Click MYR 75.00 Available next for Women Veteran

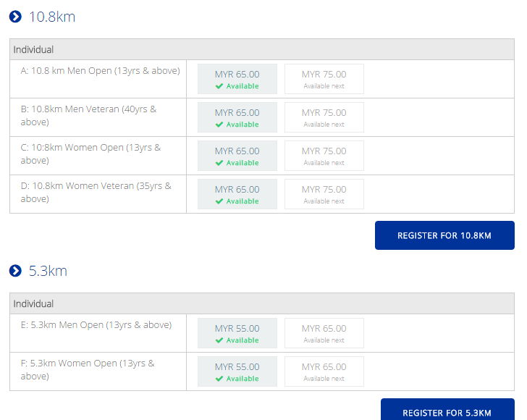tap(324, 194)
